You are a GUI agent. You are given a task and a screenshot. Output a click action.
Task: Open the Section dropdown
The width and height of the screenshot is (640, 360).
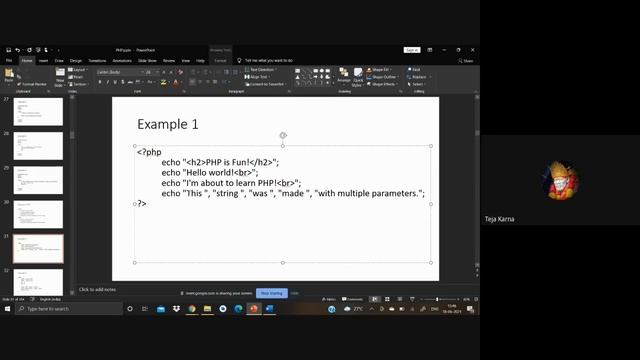pos(78,84)
